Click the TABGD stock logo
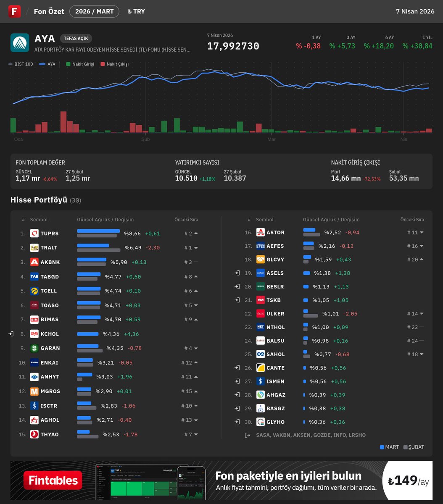The image size is (443, 504). coord(34,277)
